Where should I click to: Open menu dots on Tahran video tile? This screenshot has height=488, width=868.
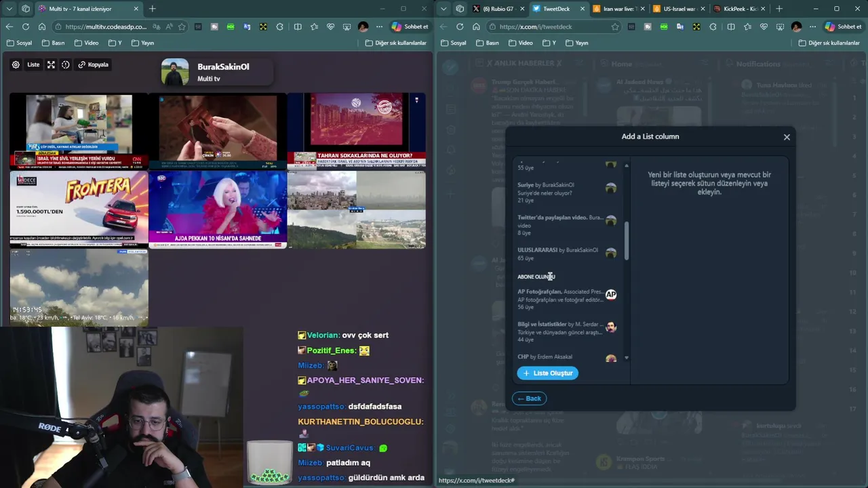[x=416, y=100]
